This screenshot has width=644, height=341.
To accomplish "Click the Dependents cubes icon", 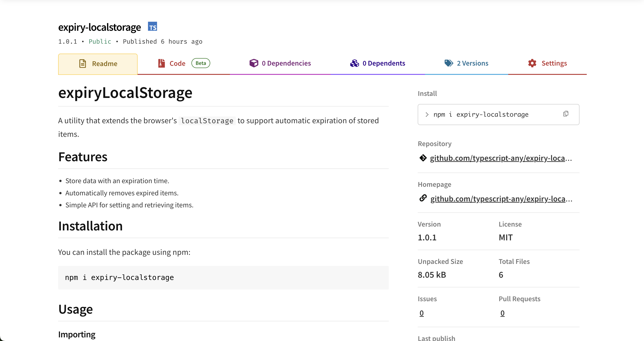I will (355, 64).
